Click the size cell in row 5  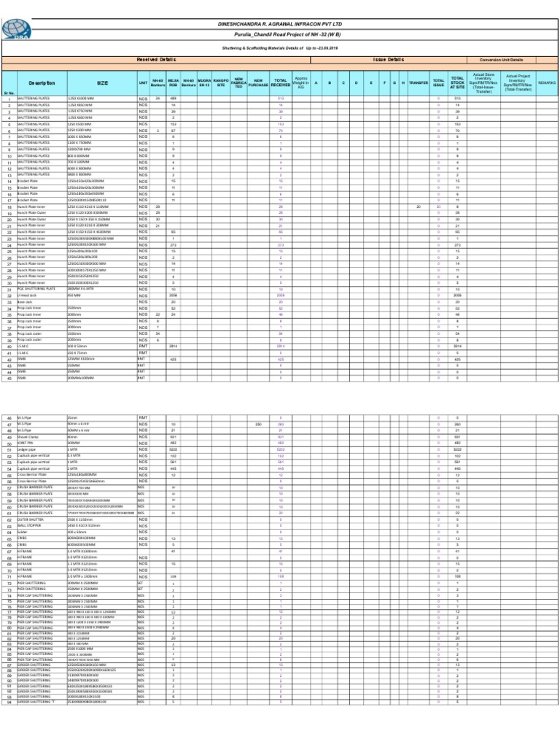[102, 124]
